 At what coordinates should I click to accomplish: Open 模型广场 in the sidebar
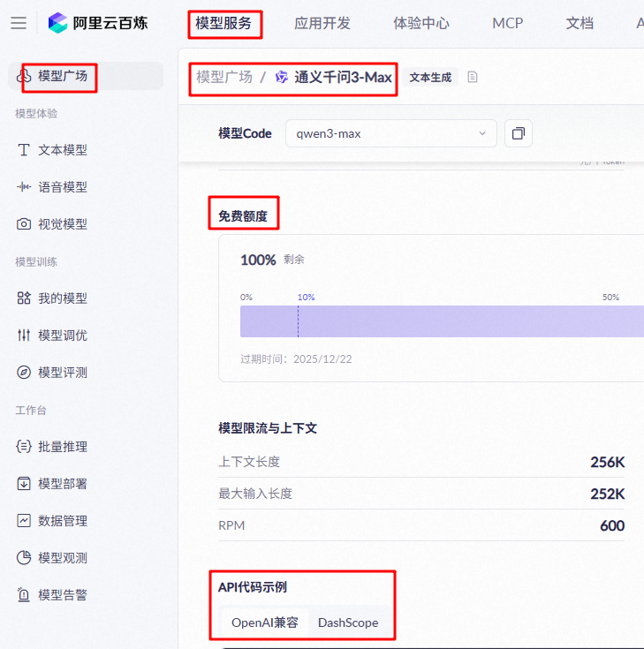point(86,76)
